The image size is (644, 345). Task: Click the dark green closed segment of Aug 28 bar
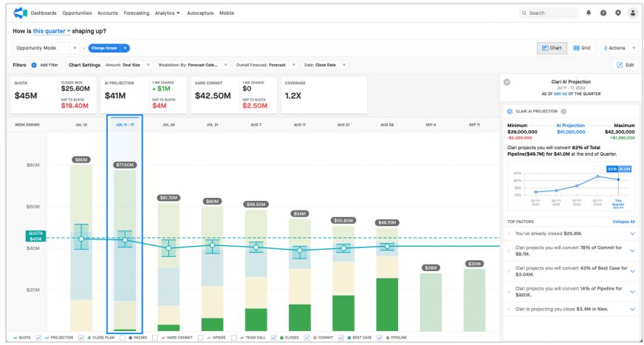click(387, 304)
